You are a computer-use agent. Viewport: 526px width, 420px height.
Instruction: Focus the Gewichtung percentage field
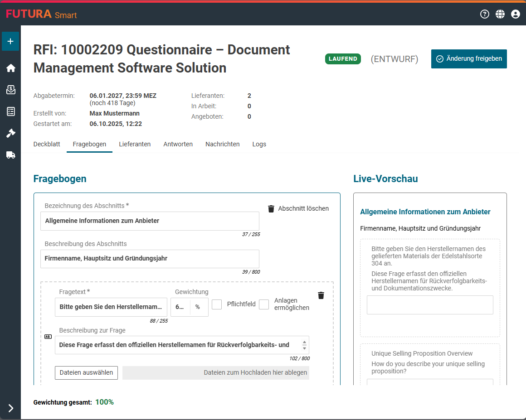coord(180,307)
